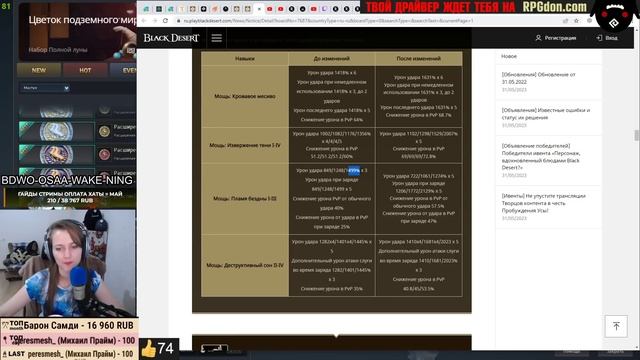640x360 pixels.
Task: Open Известные ошибки и статус их решения
Action: 546,114
